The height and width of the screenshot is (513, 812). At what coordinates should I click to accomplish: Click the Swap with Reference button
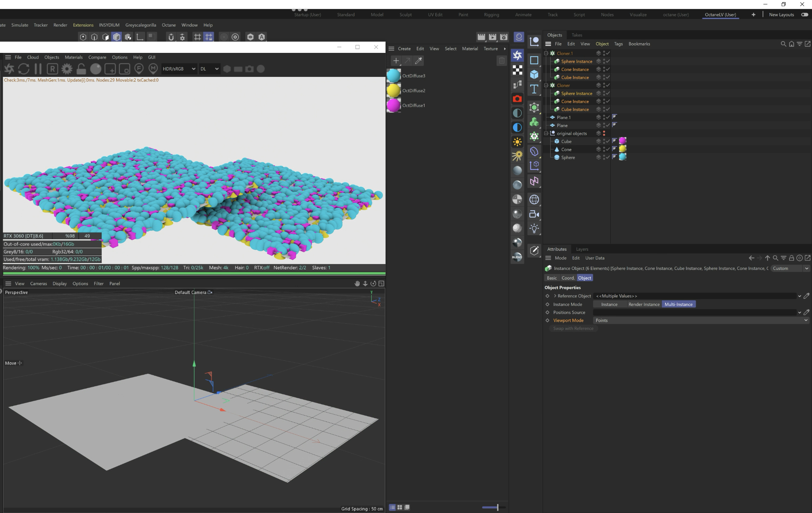(573, 328)
